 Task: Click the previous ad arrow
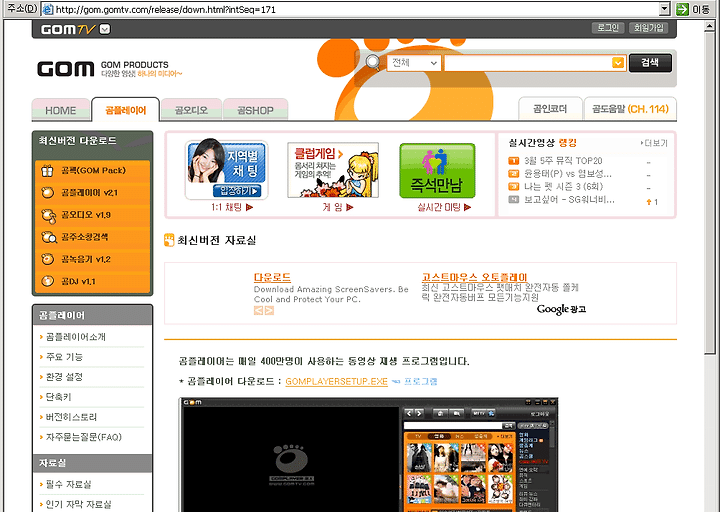(259, 310)
